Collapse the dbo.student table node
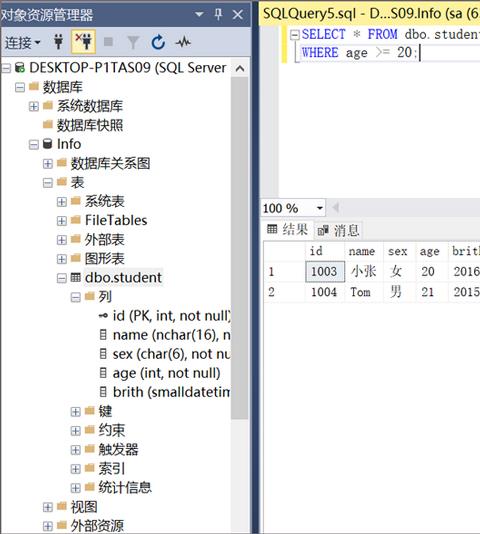 pos(62,278)
